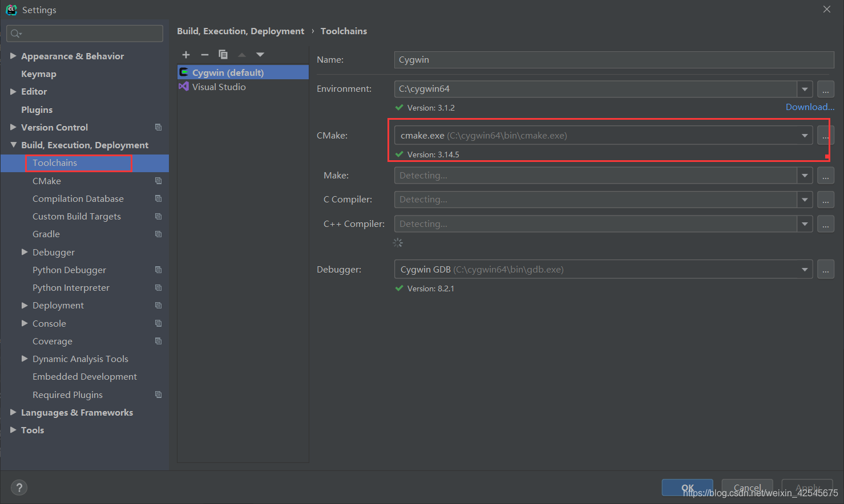The width and height of the screenshot is (844, 504).
Task: Open the Download... link
Action: coord(810,107)
